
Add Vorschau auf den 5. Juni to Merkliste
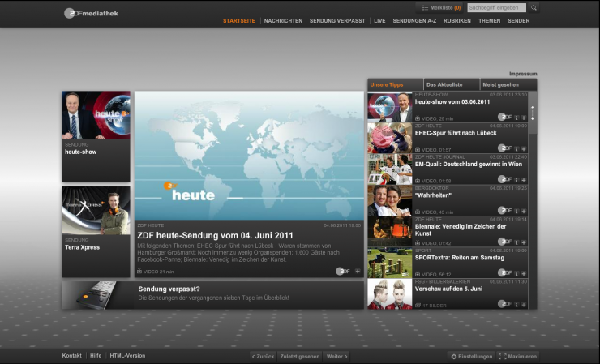524,305
